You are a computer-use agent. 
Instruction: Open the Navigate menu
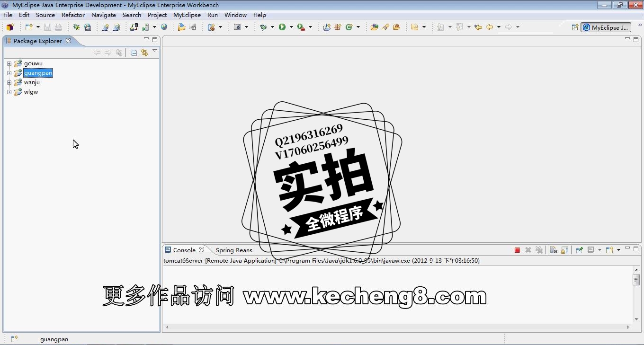pyautogui.click(x=104, y=15)
